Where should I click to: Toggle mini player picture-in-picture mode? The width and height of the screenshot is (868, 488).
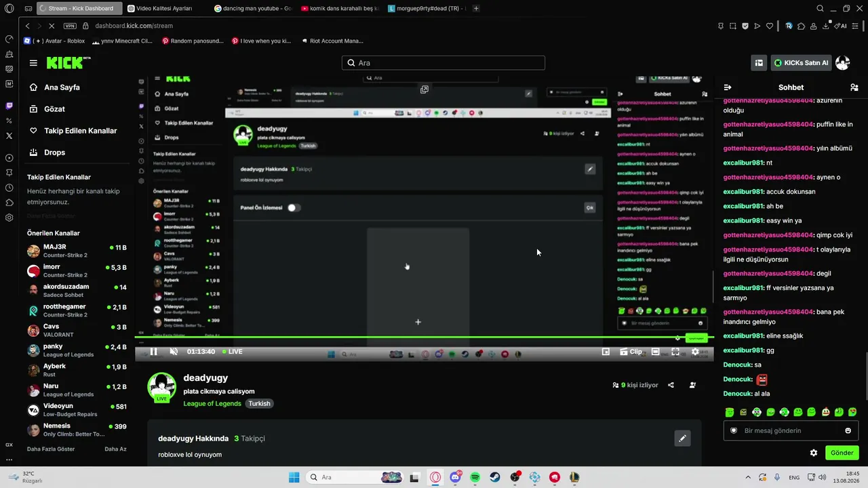pyautogui.click(x=606, y=352)
